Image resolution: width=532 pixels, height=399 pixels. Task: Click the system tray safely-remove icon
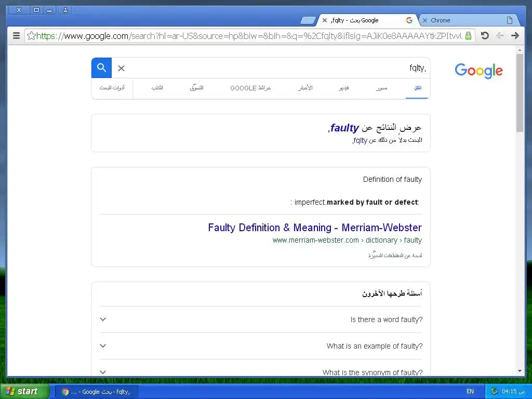495,392
